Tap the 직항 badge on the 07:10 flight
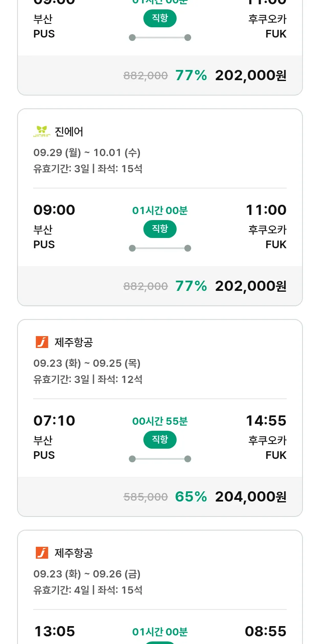Image resolution: width=320 pixels, height=644 pixels. [160, 440]
